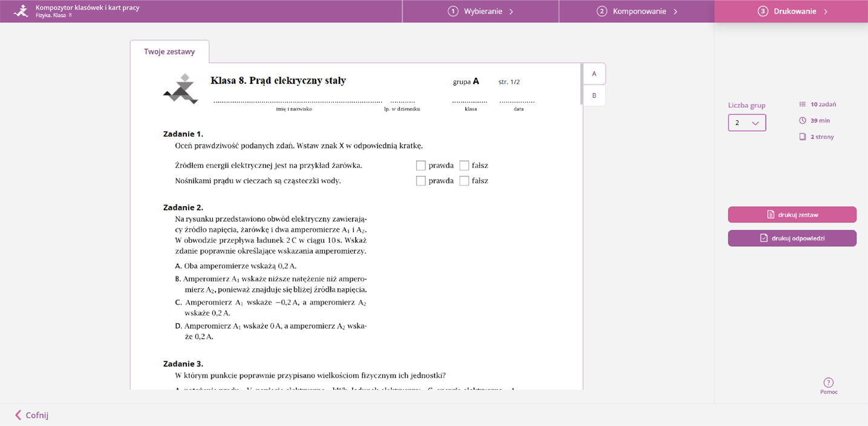Click answer A 'Oba amperomierze wskażą 0,2 A'

[x=236, y=266]
